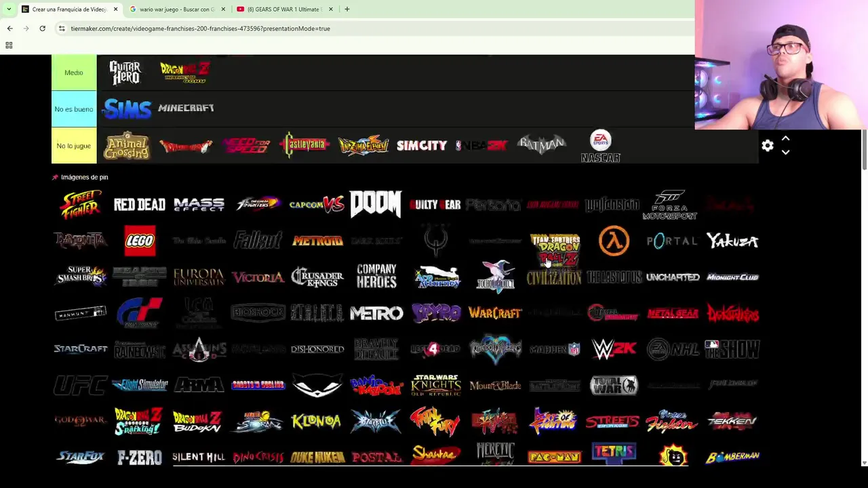Screen dimensions: 868x488
Task: Click the Forza Motorsport logo
Action: tap(670, 205)
